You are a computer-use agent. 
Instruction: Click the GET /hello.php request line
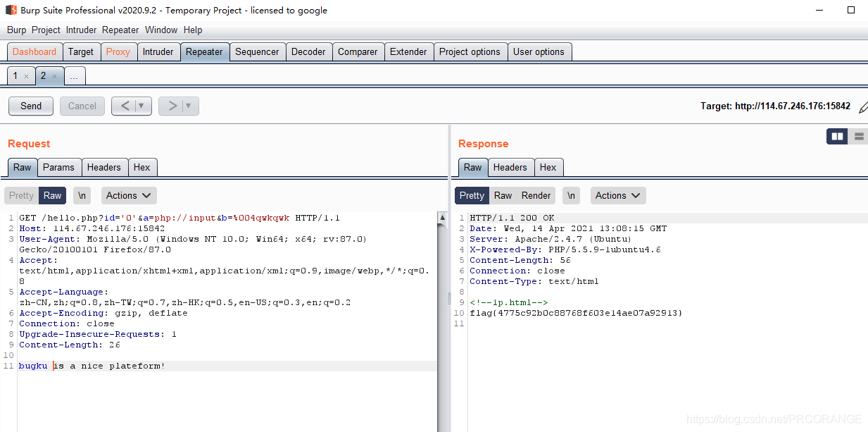click(x=180, y=218)
